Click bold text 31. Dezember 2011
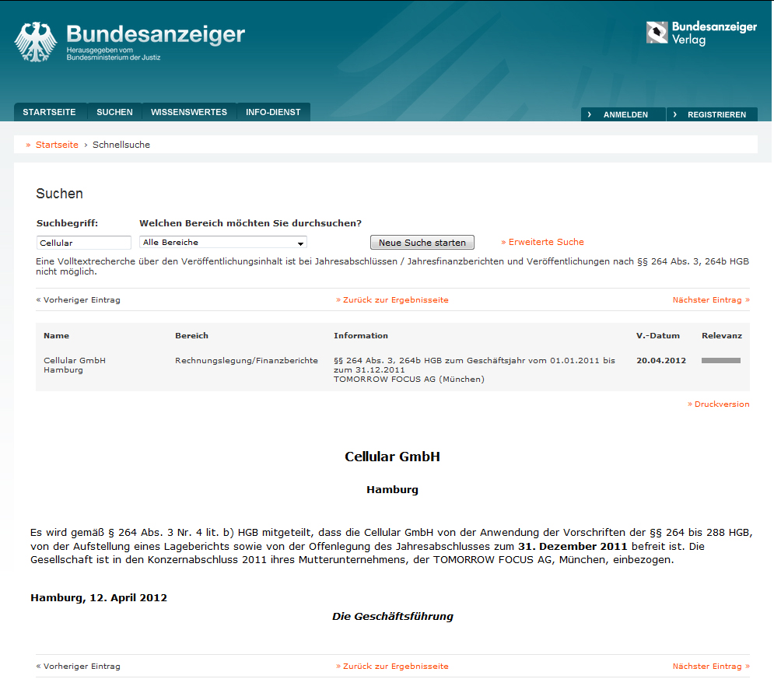Screen dimensions: 774x700 point(573,547)
